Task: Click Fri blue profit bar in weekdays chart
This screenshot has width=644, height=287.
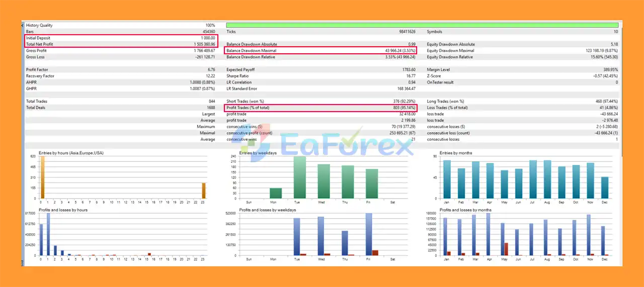Action: (369, 234)
